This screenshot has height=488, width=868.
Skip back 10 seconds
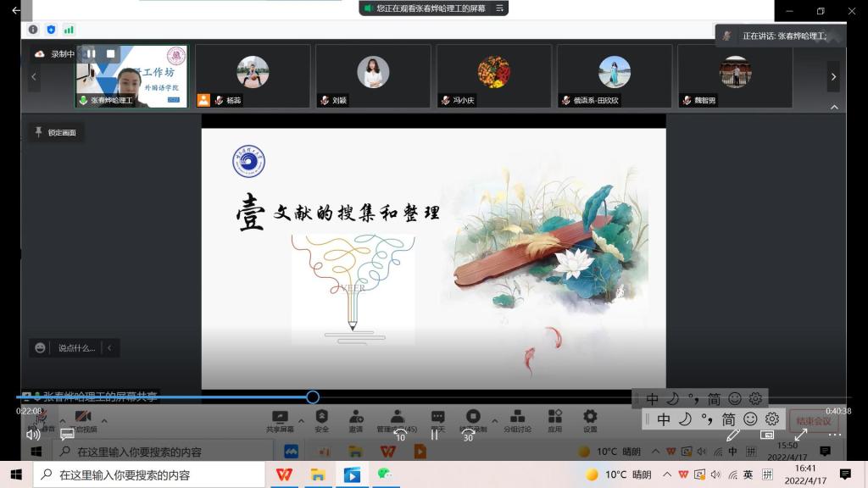pyautogui.click(x=400, y=435)
